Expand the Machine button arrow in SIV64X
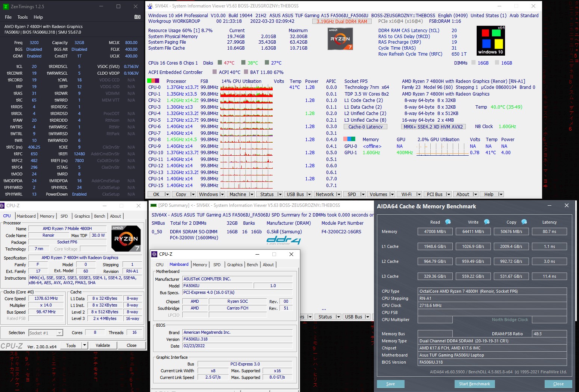 point(251,194)
